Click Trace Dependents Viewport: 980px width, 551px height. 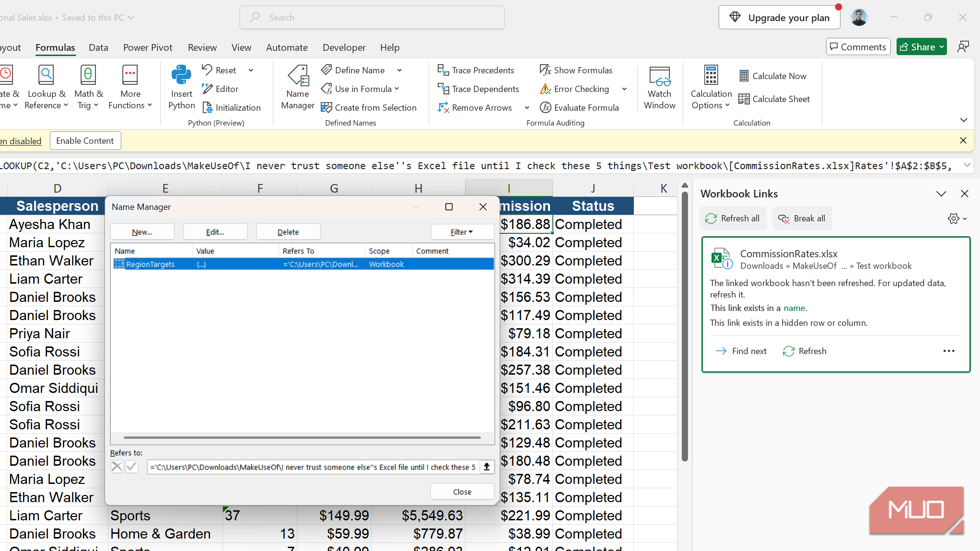click(x=478, y=89)
